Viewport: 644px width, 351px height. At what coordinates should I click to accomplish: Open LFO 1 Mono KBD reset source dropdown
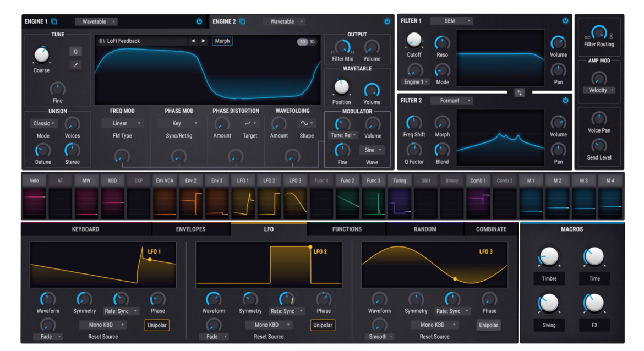103,325
